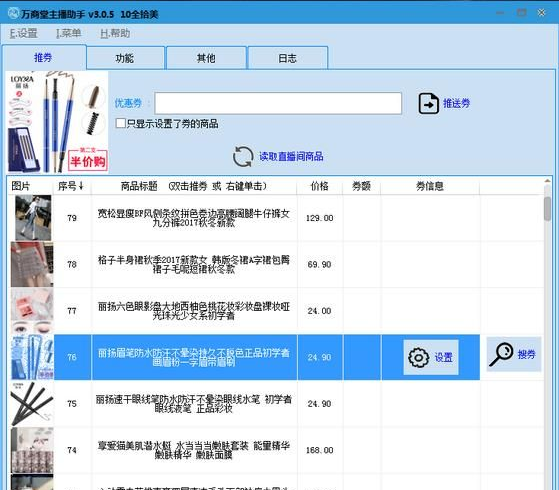
Task: Click the magnifier 搜券 button in row 76
Action: coord(514,354)
